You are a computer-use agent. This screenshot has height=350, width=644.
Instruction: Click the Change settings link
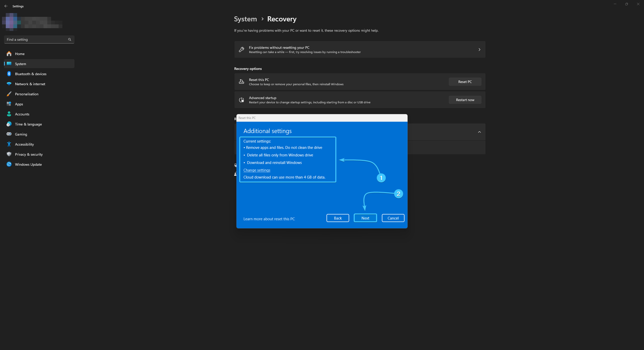[257, 170]
